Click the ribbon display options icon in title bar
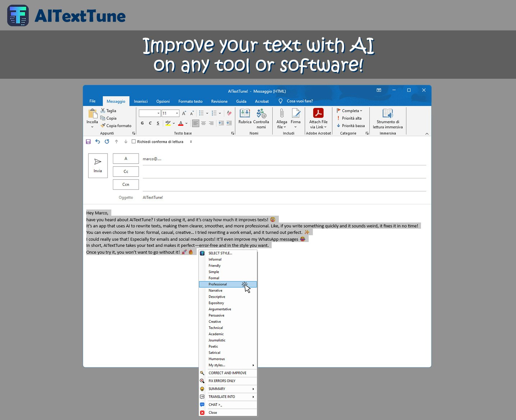 (x=379, y=90)
